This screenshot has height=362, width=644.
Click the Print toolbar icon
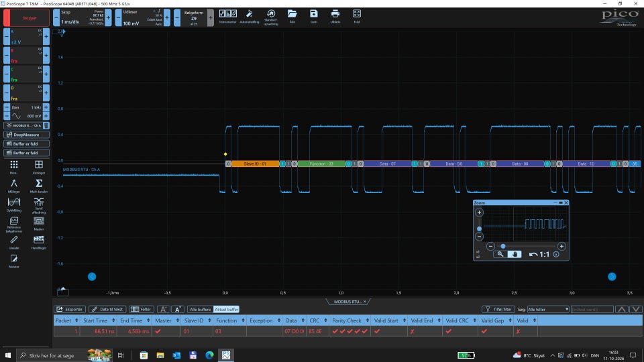click(x=335, y=16)
